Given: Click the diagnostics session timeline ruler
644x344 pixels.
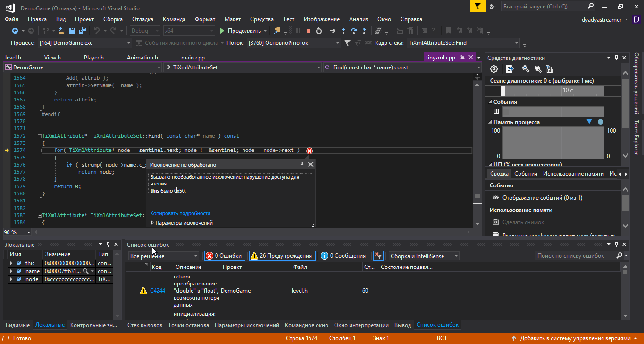Looking at the screenshot, I should tap(552, 91).
